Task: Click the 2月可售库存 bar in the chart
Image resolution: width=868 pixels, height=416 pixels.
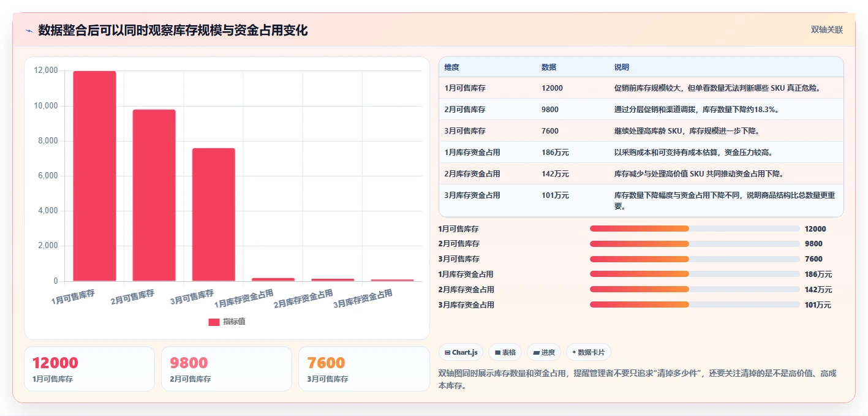Action: tap(154, 195)
